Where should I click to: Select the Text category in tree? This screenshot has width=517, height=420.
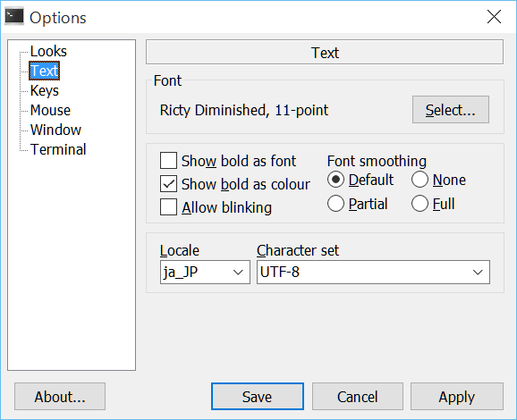(44, 71)
